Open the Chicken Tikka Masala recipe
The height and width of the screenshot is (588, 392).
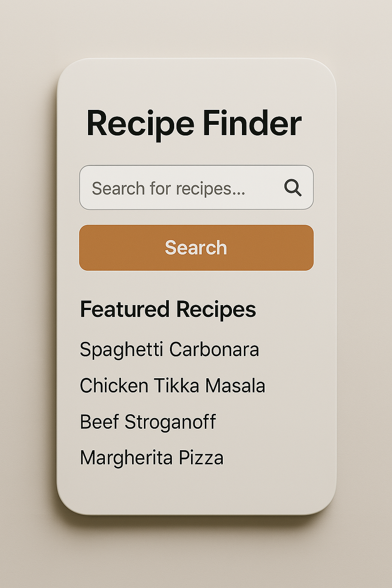point(173,385)
